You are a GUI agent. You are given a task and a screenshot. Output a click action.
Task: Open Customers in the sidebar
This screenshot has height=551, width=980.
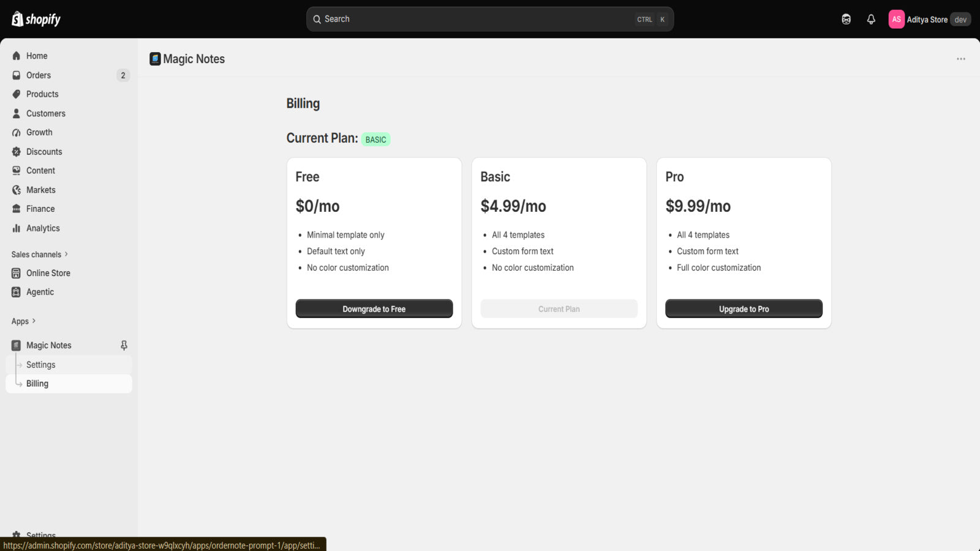(69, 113)
